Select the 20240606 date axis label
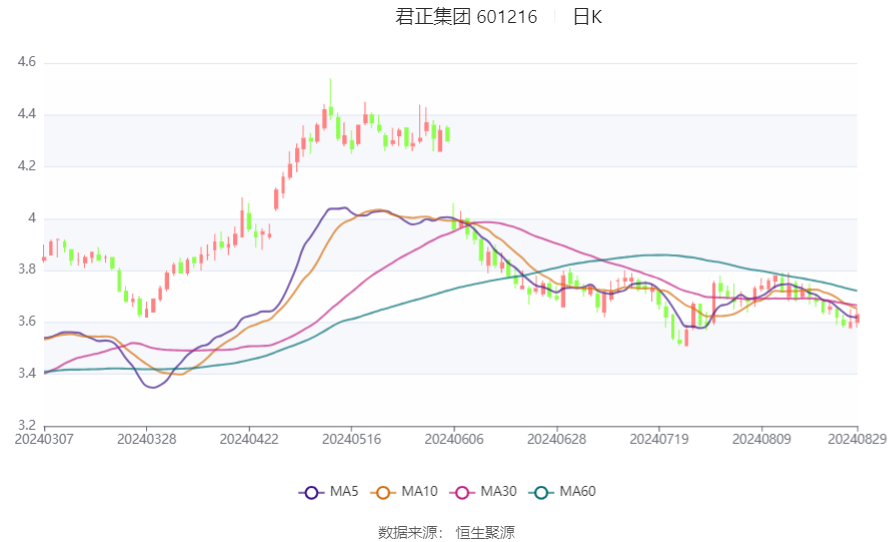Screen dimensions: 893x542 [454, 440]
